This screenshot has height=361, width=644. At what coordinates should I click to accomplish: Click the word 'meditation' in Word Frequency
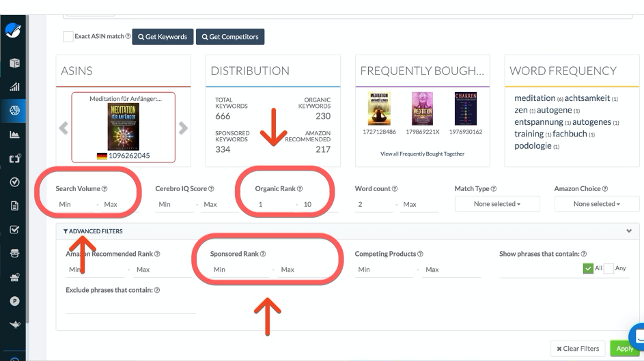point(535,98)
